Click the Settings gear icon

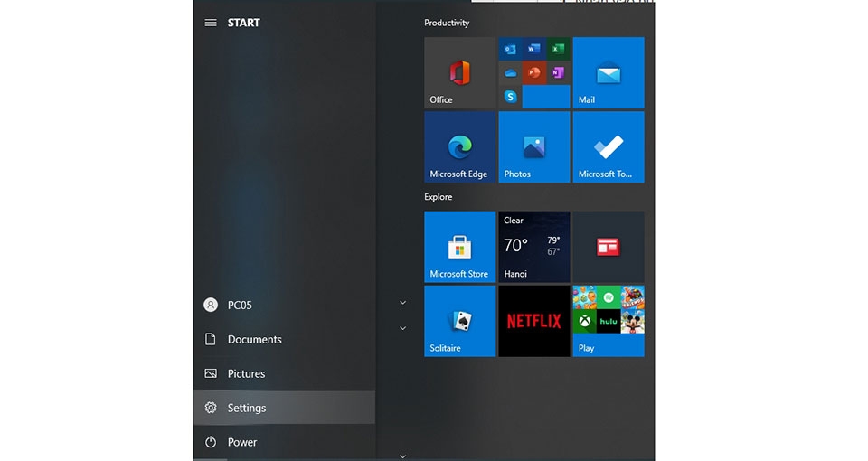click(x=211, y=408)
